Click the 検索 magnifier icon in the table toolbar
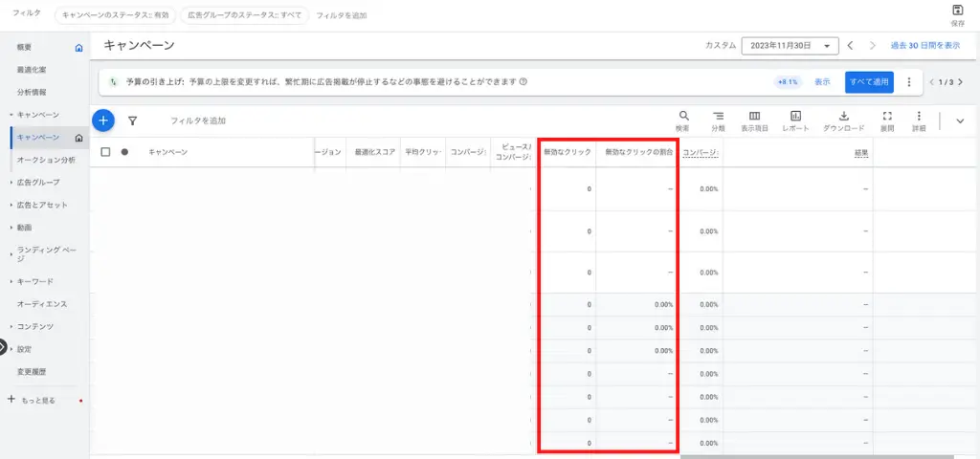Image resolution: width=980 pixels, height=459 pixels. 683,116
